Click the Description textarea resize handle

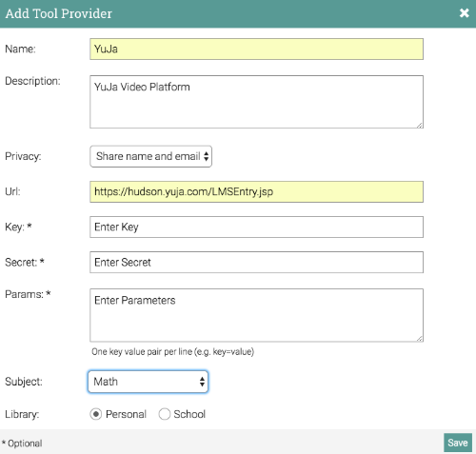420,125
